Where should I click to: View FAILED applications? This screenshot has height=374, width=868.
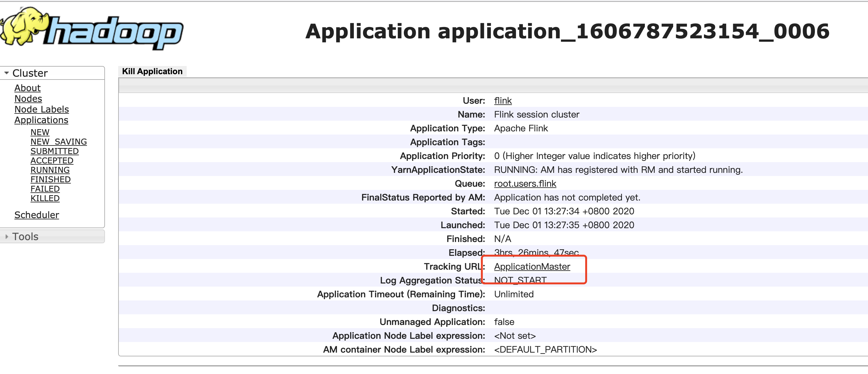(45, 189)
